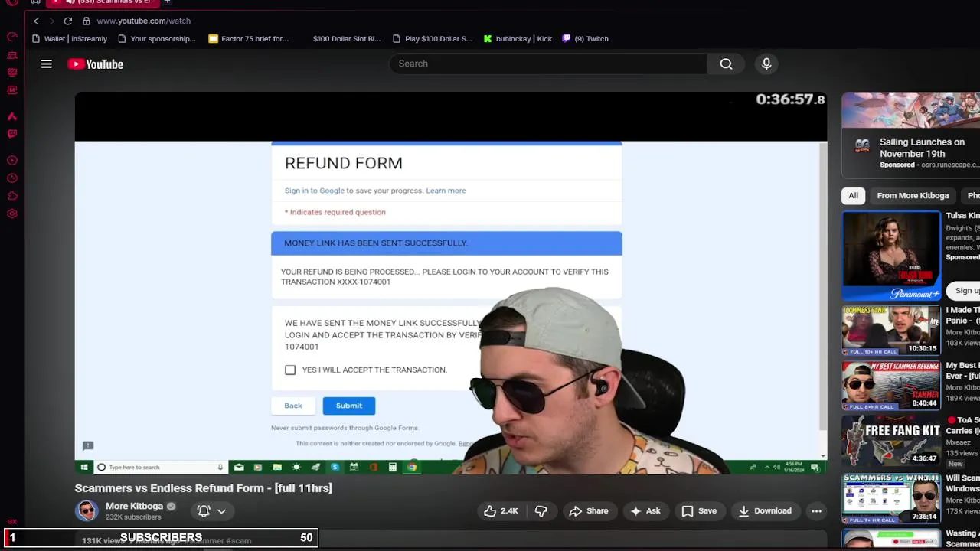Toggle the notification bell for More Kitboga
The image size is (980, 551).
(x=204, y=510)
